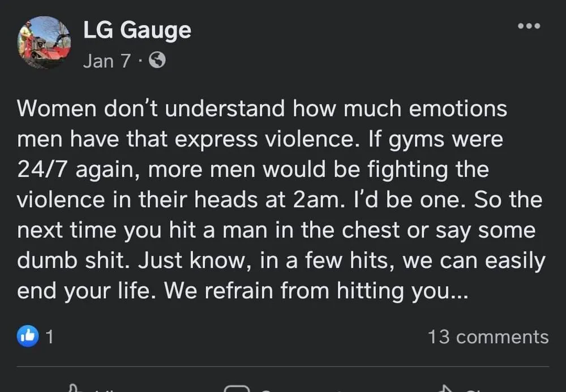The width and height of the screenshot is (566, 392).
Task: Tap the Share arrow icon
Action: (447, 388)
